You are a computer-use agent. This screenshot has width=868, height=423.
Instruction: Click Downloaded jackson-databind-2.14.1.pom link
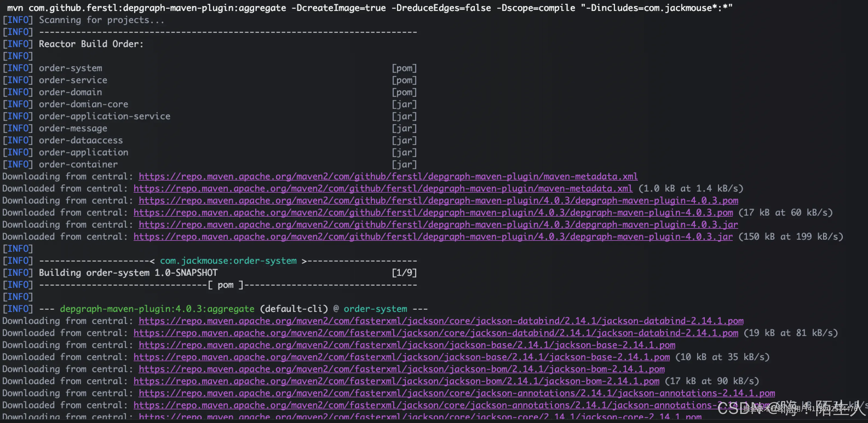click(436, 333)
